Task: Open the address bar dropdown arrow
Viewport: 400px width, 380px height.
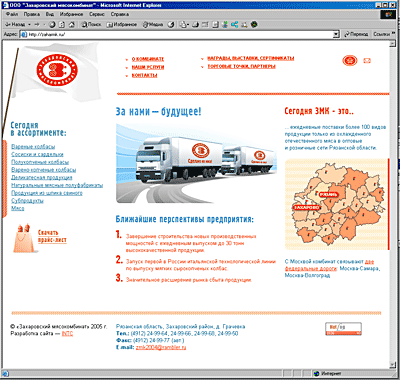Action: 336,34
